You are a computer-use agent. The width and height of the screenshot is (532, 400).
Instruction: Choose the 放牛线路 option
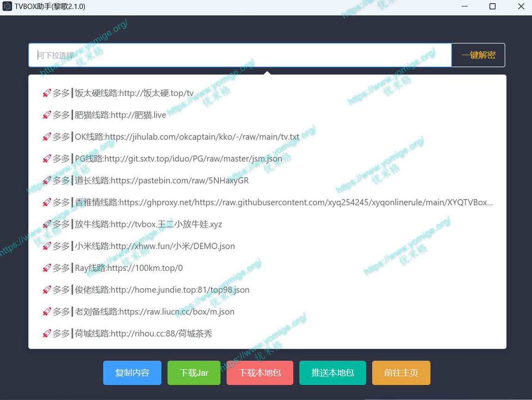click(x=148, y=225)
